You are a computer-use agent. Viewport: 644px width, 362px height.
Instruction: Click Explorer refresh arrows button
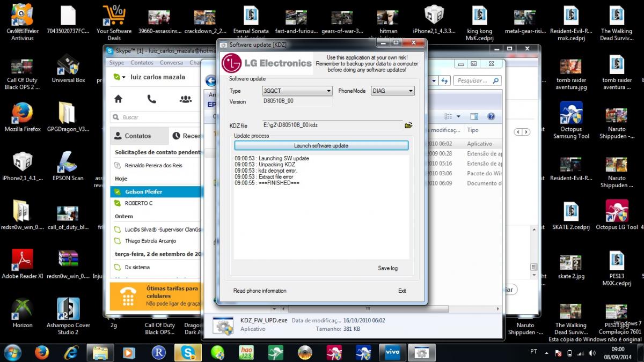click(x=445, y=80)
